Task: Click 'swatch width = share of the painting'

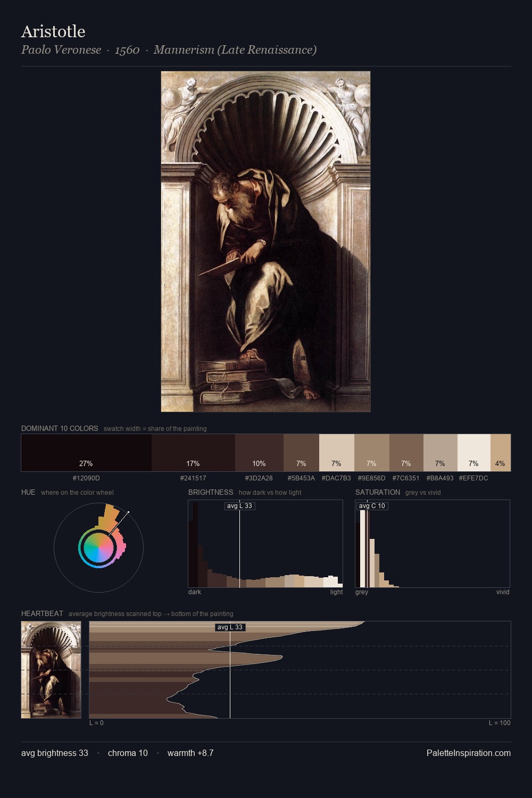Action: (x=155, y=429)
